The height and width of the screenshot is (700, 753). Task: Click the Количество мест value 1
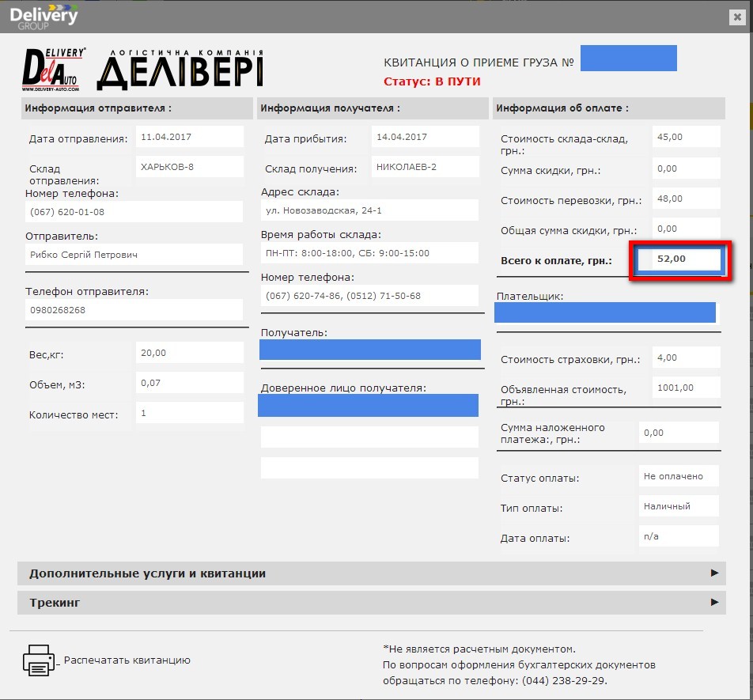190,413
